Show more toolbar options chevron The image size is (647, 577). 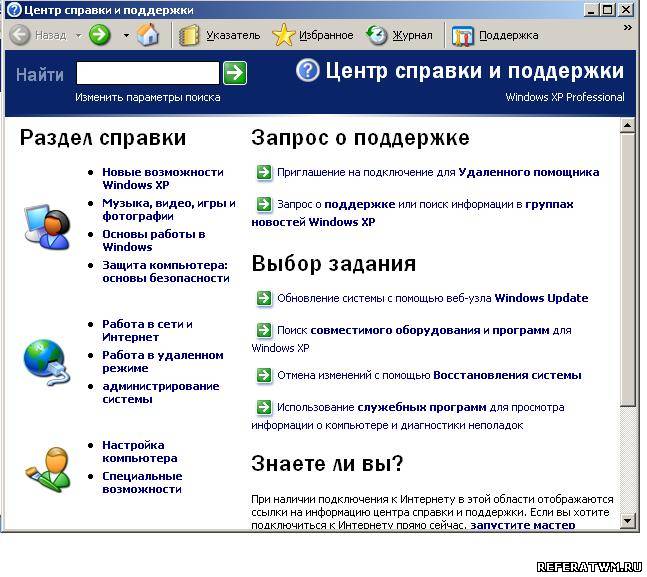628,28
